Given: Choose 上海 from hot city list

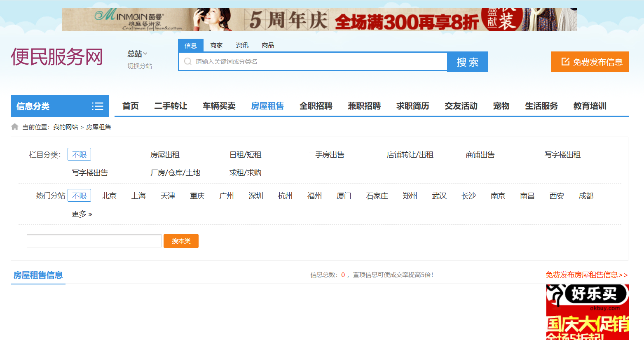Looking at the screenshot, I should (x=138, y=196).
